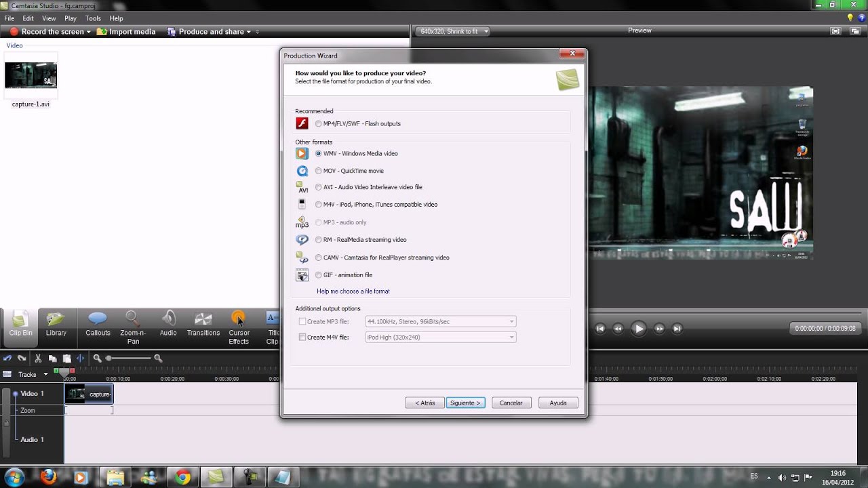868x488 pixels.
Task: Select the capture clip on Video 1 track
Action: (x=89, y=394)
